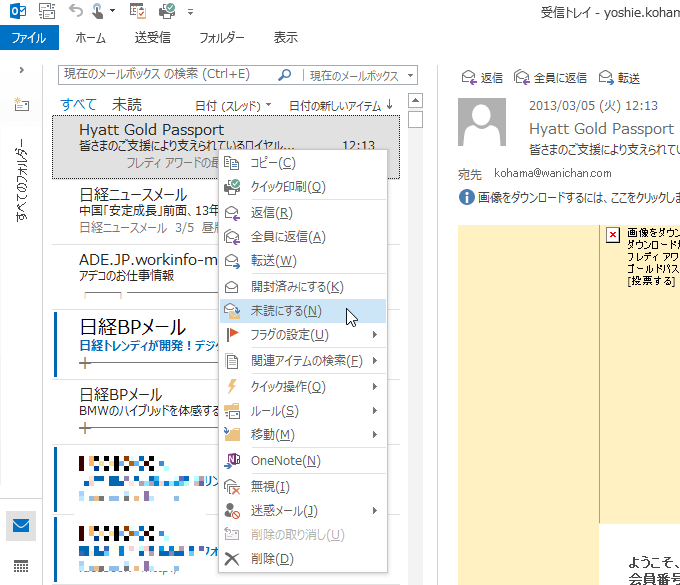Switch to the 表示 ribbon tab

click(285, 38)
